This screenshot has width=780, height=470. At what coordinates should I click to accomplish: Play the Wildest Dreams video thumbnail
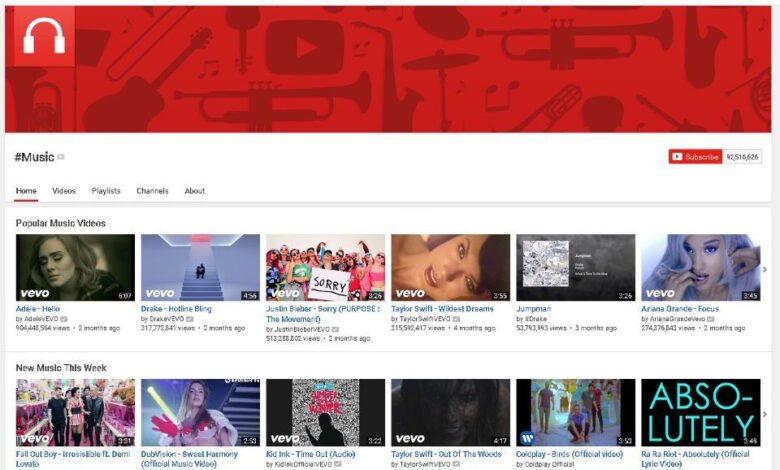tap(451, 268)
